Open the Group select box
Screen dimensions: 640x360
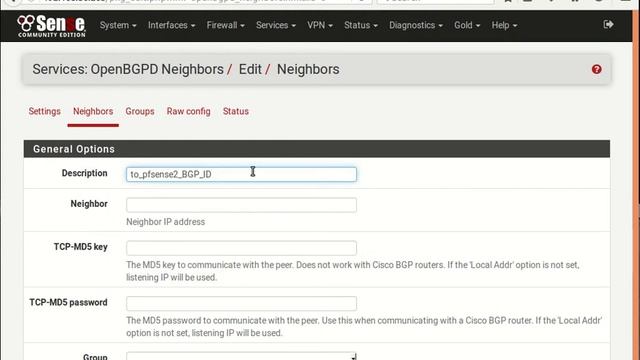pos(241,356)
